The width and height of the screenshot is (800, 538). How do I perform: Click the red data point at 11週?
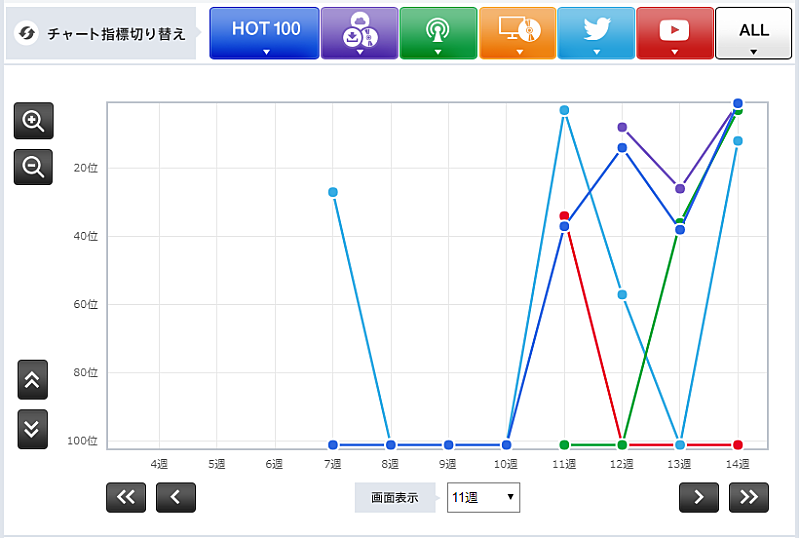[564, 216]
